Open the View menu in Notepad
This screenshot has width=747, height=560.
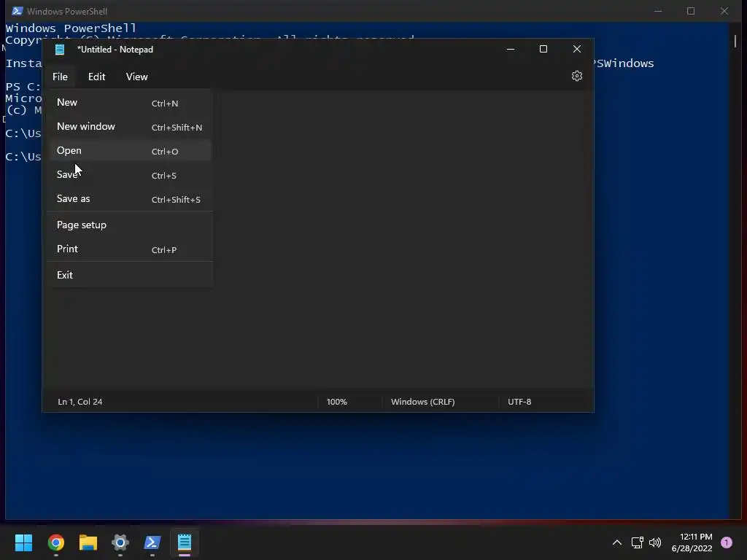136,77
